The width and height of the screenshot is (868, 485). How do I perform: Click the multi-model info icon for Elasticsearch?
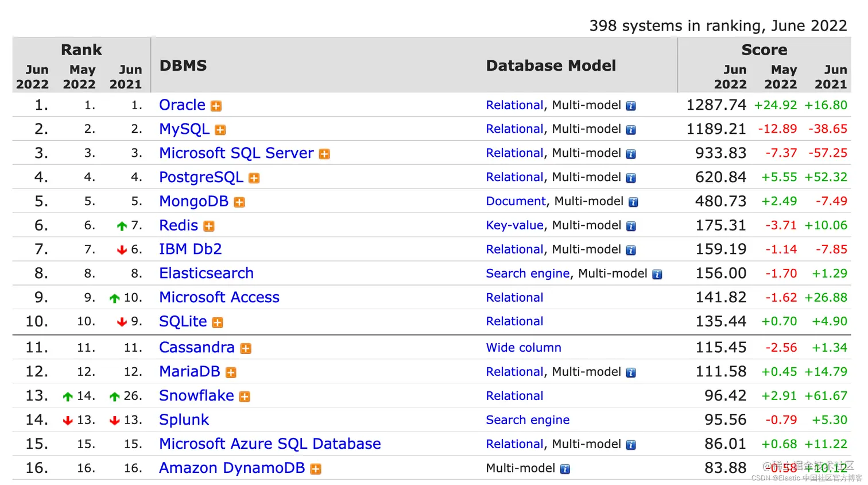(x=657, y=275)
